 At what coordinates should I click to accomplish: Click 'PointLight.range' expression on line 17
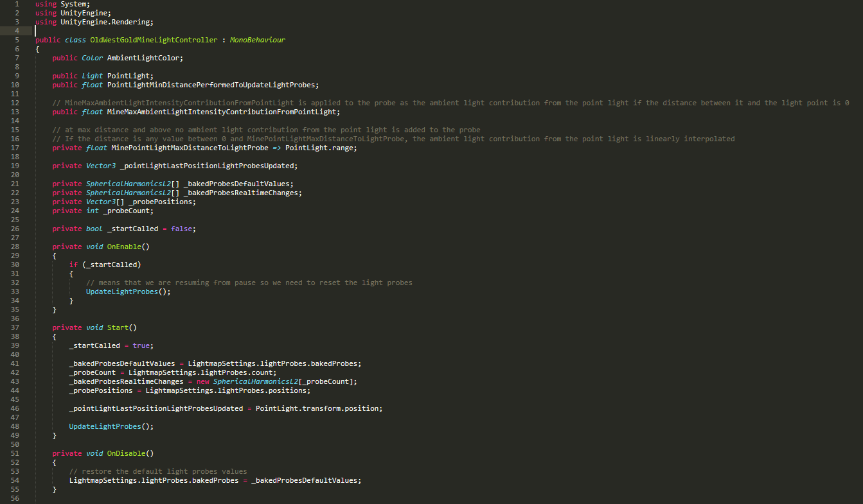[x=319, y=148]
